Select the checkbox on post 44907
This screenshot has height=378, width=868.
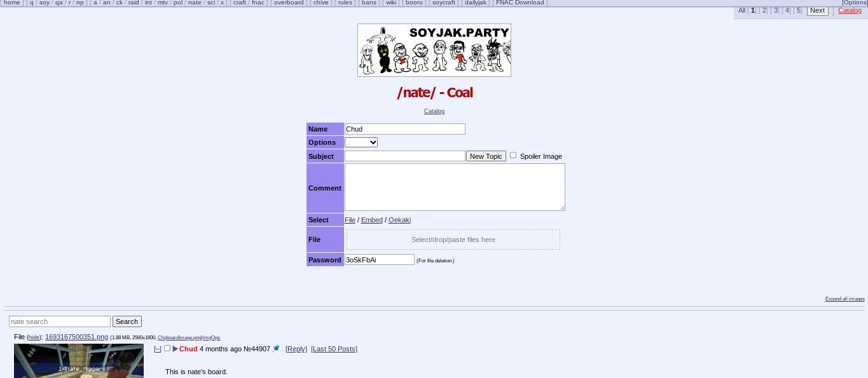[x=167, y=348]
